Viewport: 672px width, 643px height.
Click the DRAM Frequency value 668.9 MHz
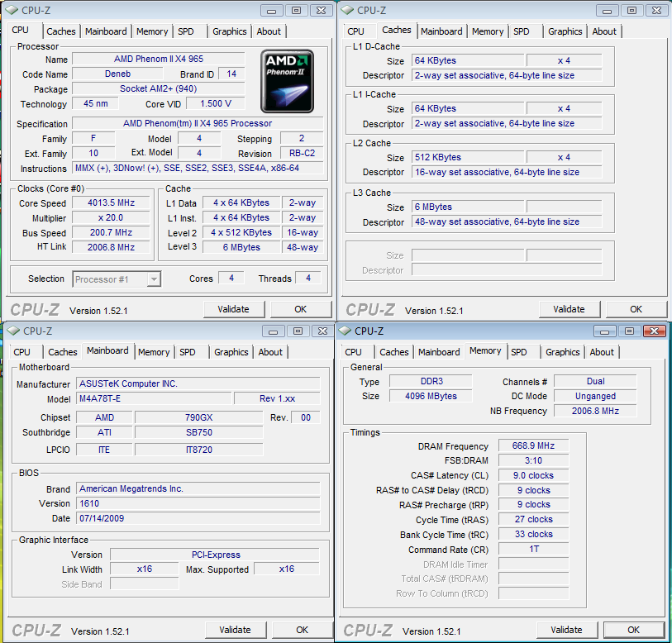(x=534, y=445)
